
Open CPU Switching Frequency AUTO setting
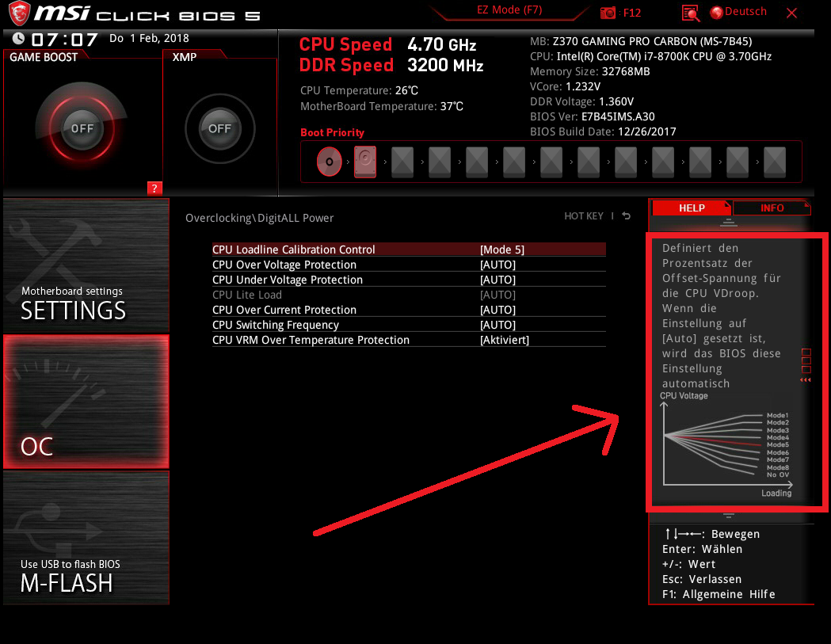[497, 325]
